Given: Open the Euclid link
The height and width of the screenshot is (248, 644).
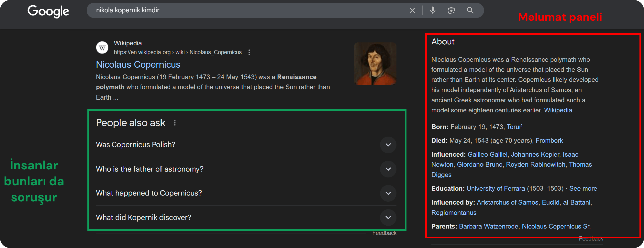Looking at the screenshot, I should 551,203.
